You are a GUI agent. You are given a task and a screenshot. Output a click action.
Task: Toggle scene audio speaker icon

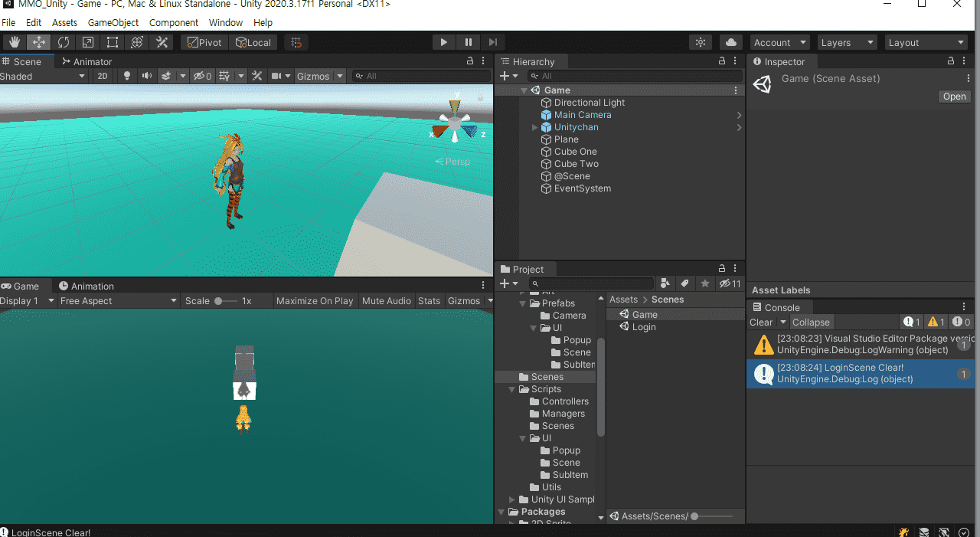(146, 76)
